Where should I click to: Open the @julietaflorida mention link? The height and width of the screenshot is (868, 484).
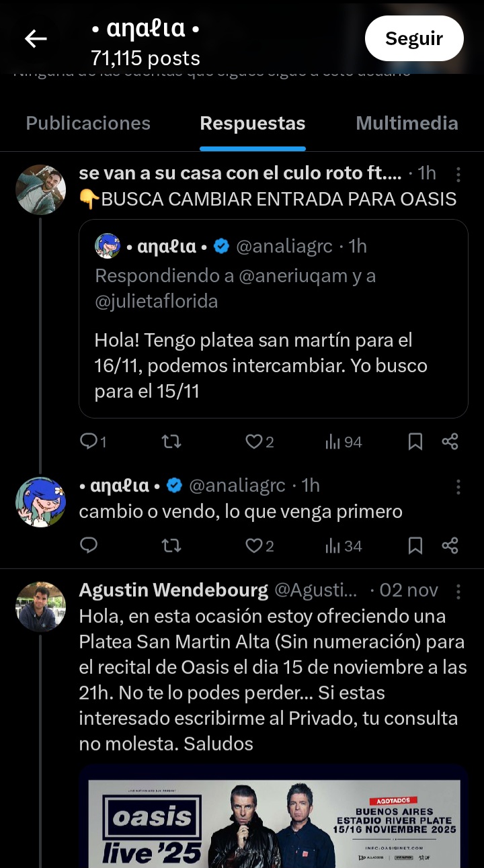(157, 302)
